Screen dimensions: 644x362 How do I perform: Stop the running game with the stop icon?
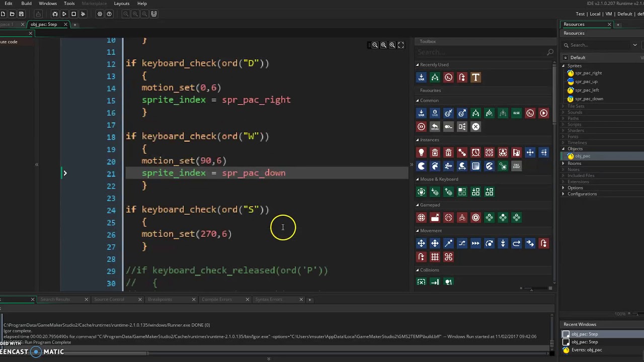73,14
